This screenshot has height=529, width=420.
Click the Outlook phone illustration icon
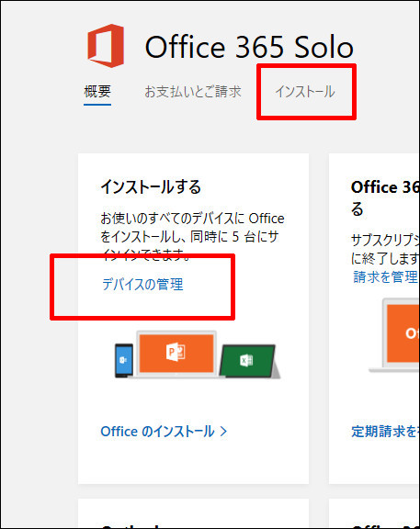point(123,360)
